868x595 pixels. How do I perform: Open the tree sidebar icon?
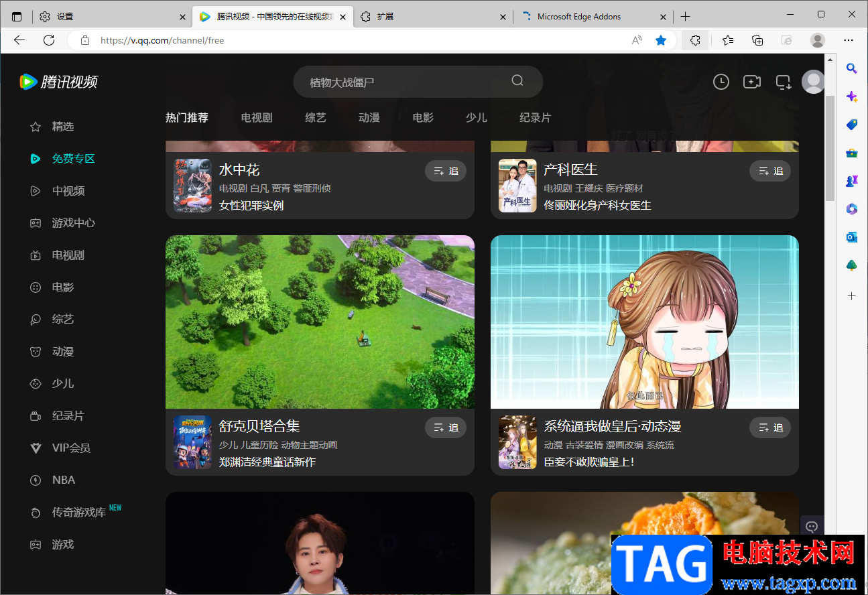click(851, 265)
